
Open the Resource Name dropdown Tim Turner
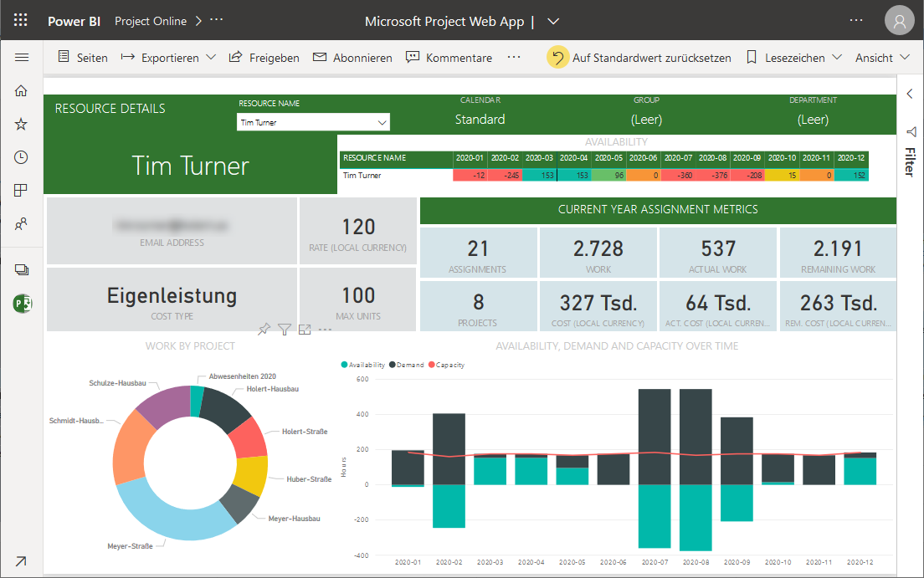tap(313, 122)
